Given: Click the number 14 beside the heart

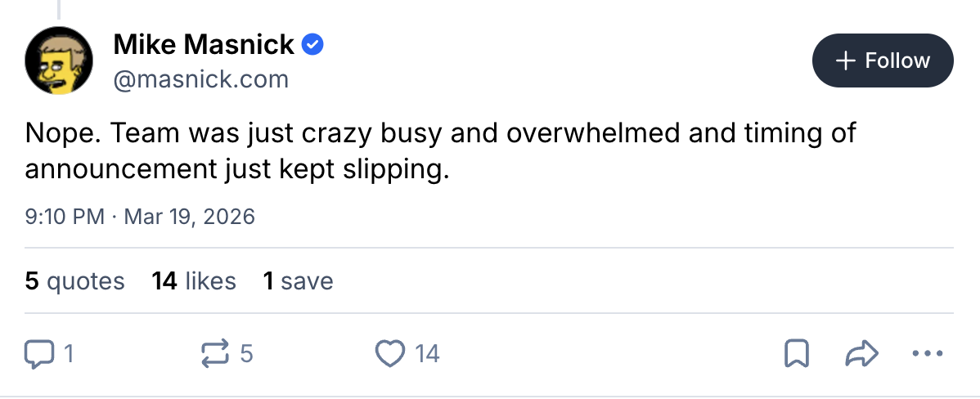Looking at the screenshot, I should pos(427,354).
